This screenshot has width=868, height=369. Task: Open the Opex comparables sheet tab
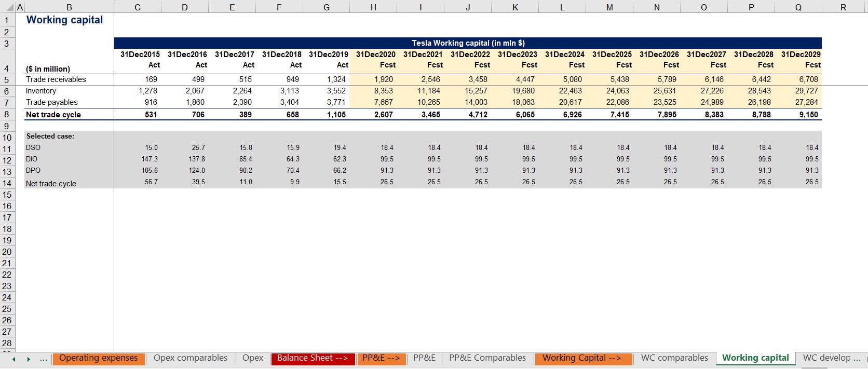click(x=191, y=358)
